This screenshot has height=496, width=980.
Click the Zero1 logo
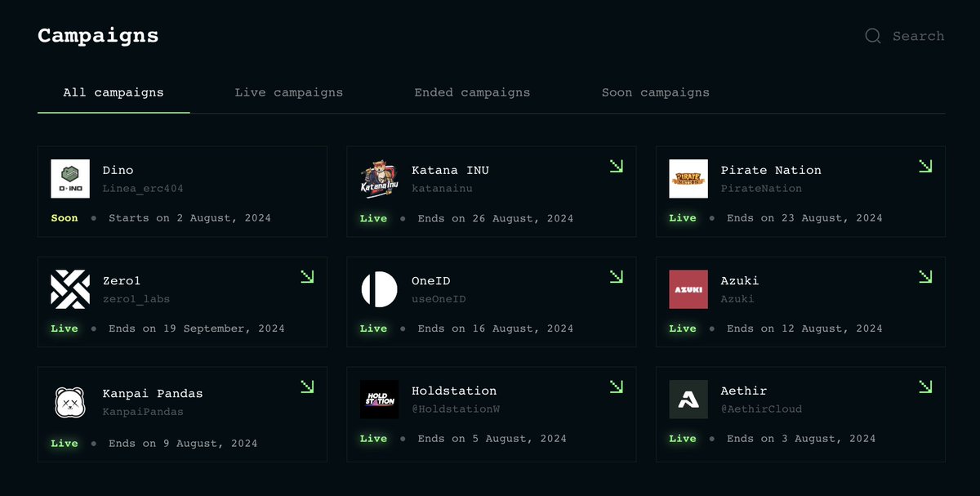(70, 289)
